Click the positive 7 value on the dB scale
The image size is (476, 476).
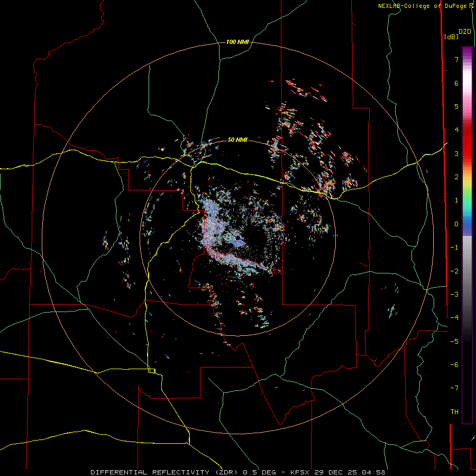456,59
